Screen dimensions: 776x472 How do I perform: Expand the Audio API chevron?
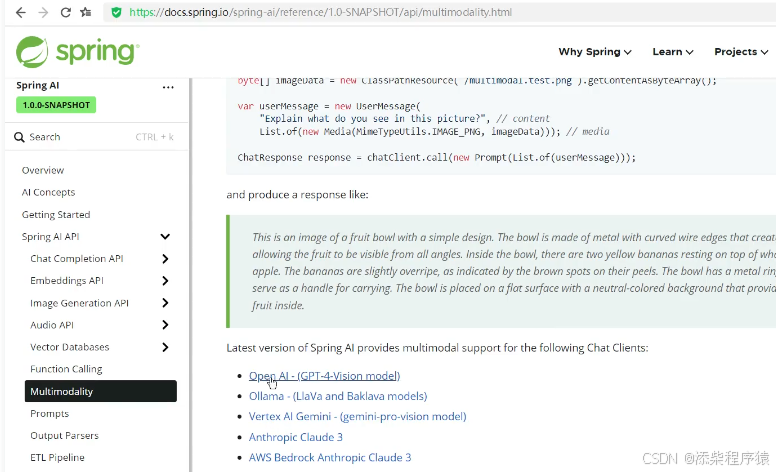[165, 325]
